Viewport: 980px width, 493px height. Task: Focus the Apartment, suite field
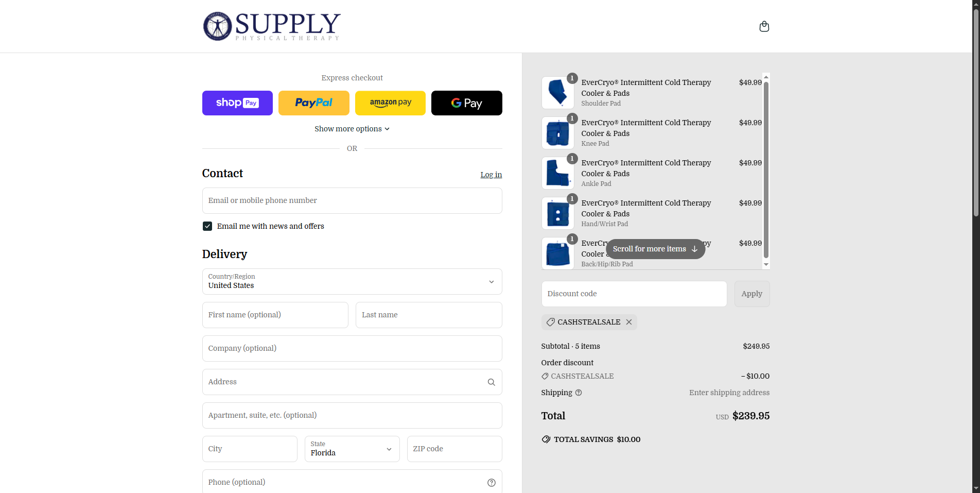352,415
